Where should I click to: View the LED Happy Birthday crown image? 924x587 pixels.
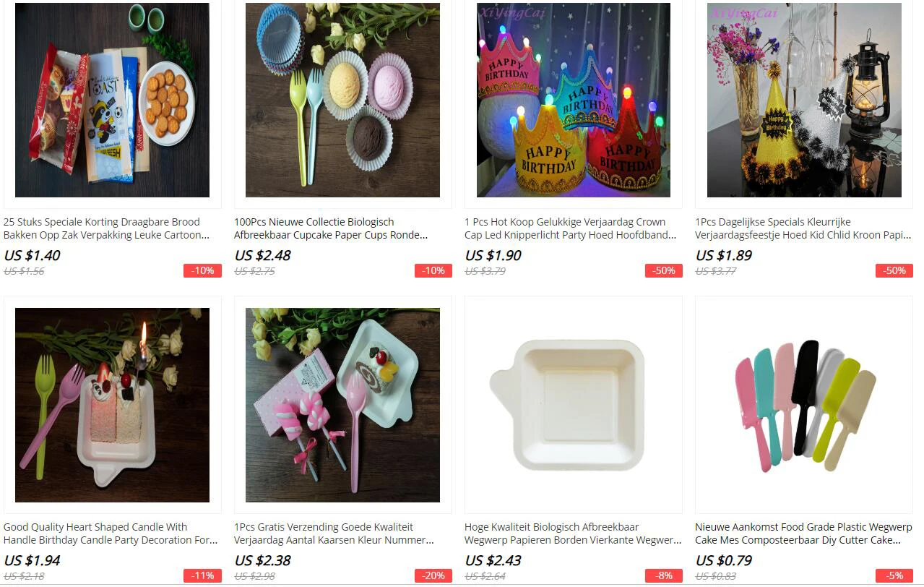(573, 100)
